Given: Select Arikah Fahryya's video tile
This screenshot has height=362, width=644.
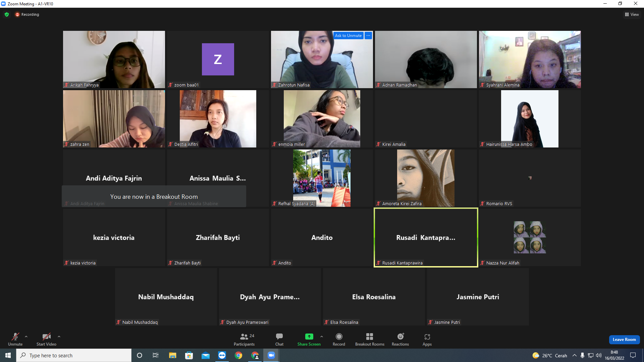Looking at the screenshot, I should tap(114, 59).
